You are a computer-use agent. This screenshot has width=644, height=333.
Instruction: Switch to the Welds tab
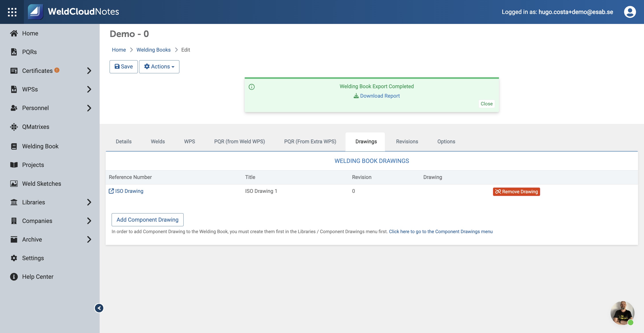coord(158,141)
